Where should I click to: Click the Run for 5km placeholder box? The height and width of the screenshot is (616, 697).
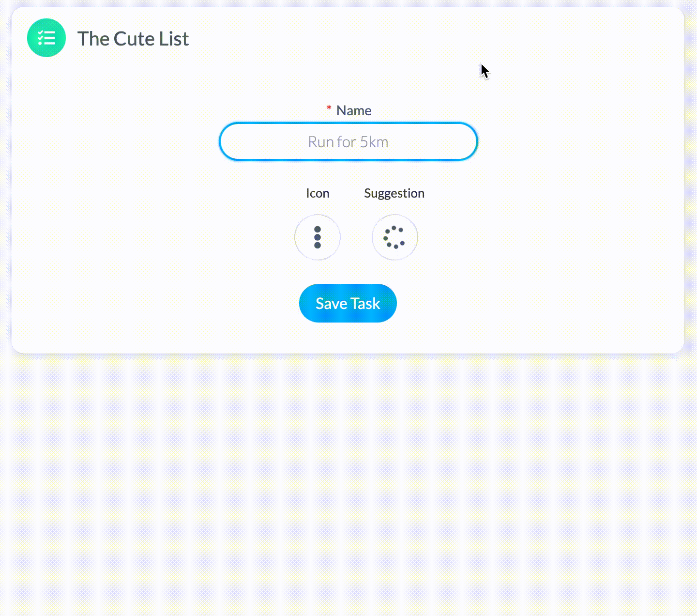348,141
